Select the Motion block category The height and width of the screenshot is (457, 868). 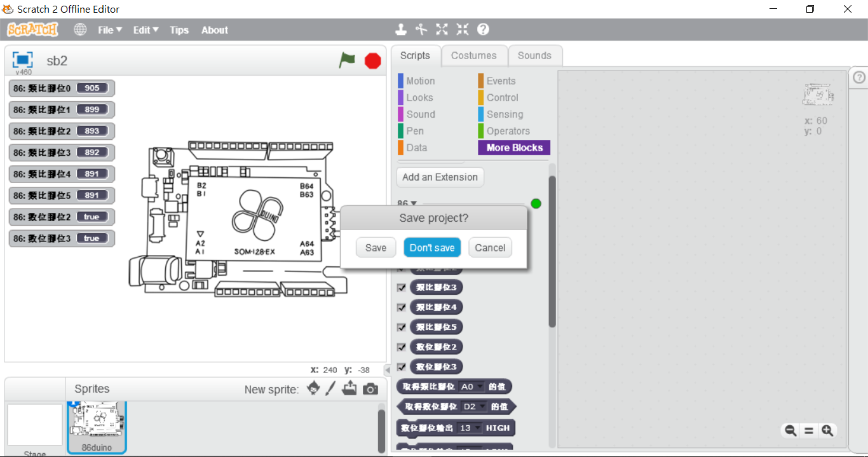pos(421,81)
